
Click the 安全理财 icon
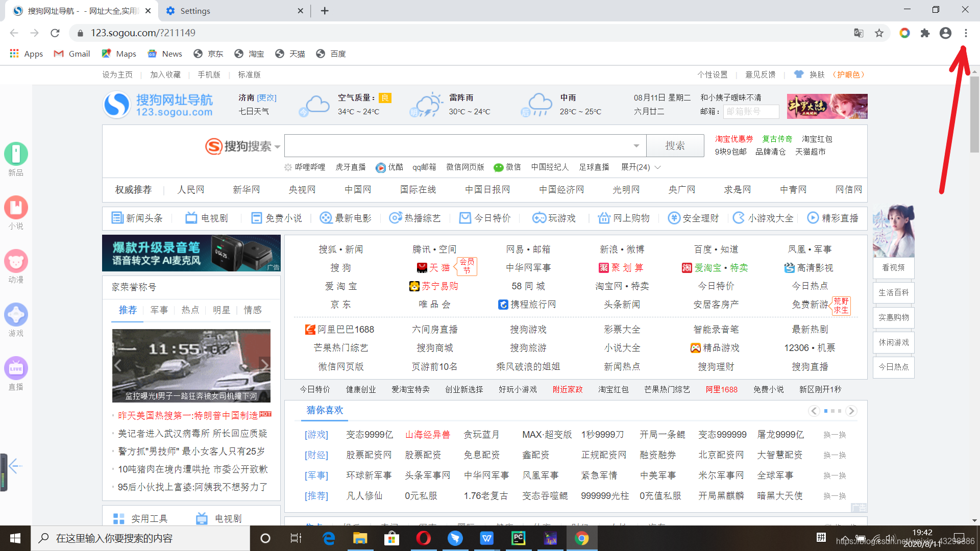point(674,218)
